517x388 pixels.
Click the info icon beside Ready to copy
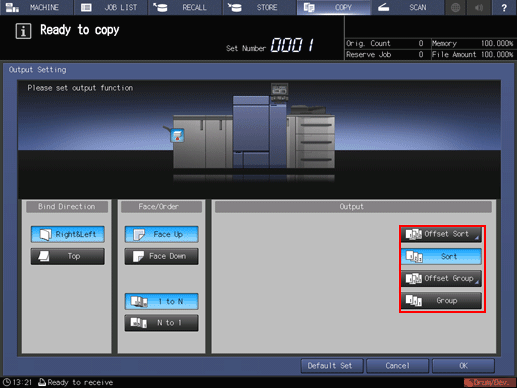coord(23,31)
